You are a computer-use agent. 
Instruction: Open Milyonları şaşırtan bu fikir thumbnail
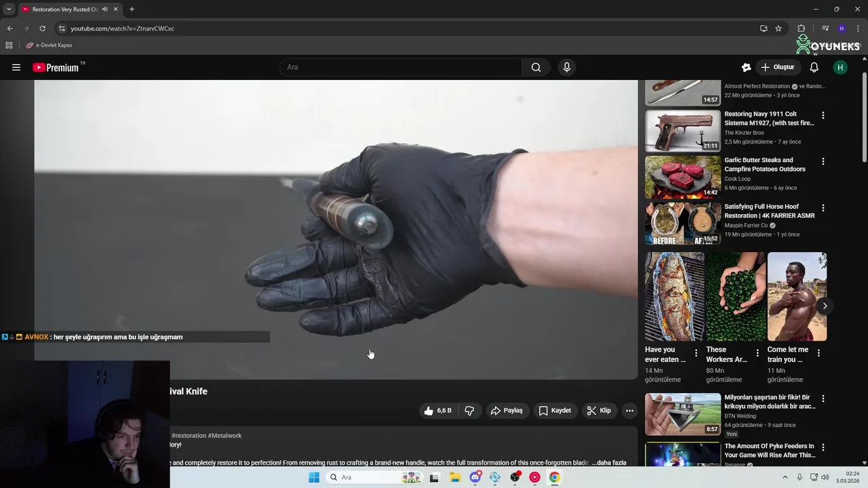tap(682, 414)
